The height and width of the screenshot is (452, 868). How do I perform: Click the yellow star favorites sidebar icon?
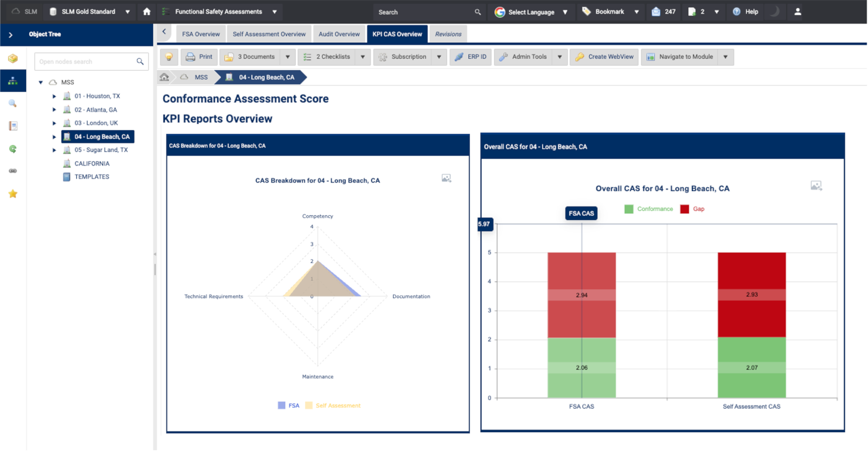coord(12,194)
